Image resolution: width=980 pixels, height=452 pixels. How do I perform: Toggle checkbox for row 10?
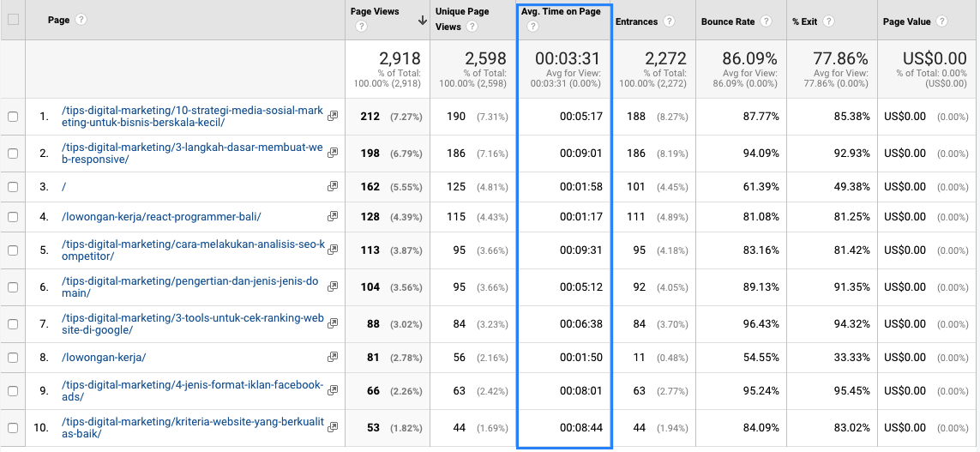pyautogui.click(x=13, y=428)
